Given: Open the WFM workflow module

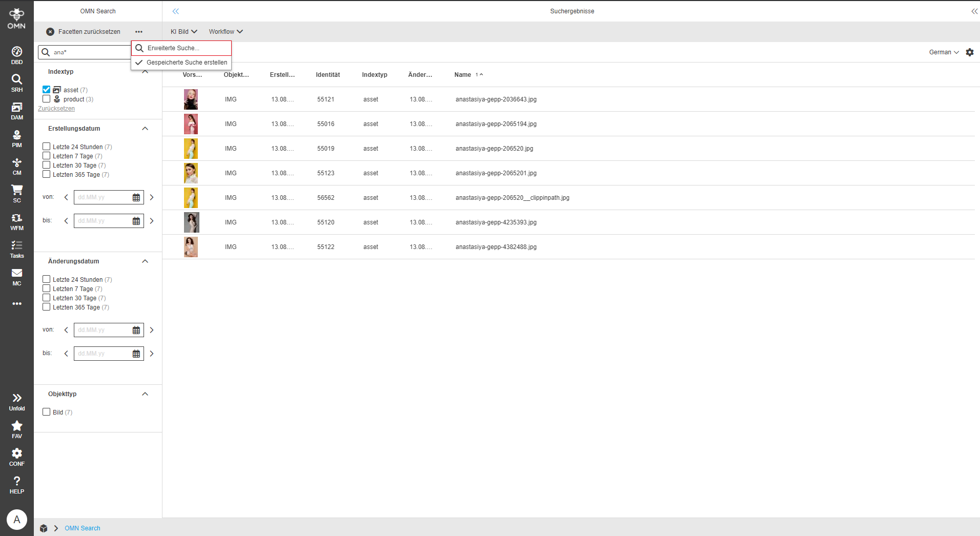Looking at the screenshot, I should click(x=16, y=221).
